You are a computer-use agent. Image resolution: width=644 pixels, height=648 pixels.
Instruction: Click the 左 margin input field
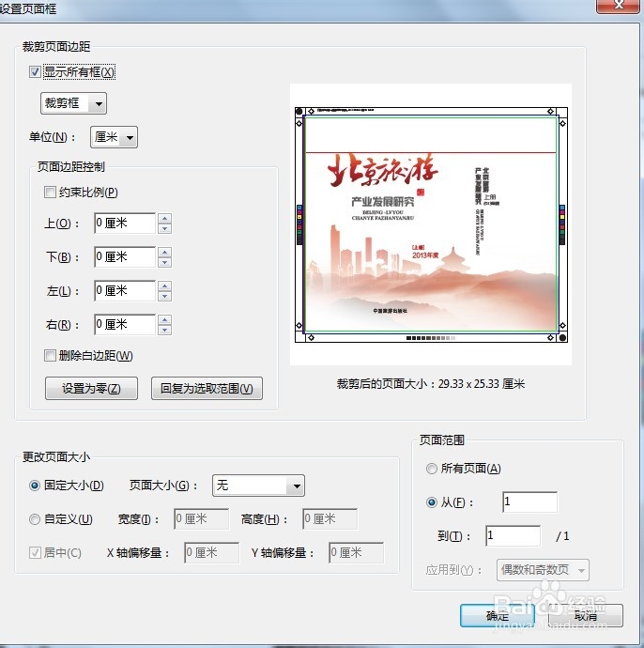click(x=125, y=291)
